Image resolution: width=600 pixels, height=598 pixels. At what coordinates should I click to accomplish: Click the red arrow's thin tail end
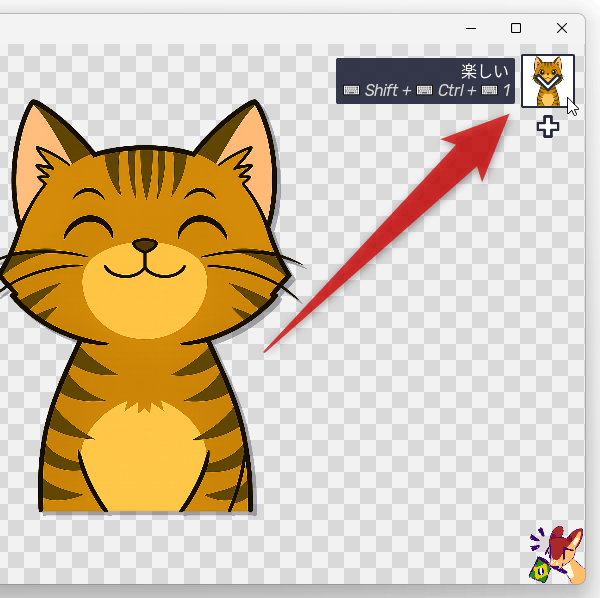pyautogui.click(x=268, y=348)
